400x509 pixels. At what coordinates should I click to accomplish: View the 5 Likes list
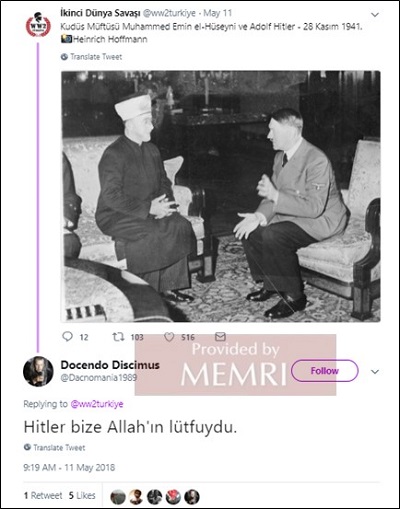point(82,496)
